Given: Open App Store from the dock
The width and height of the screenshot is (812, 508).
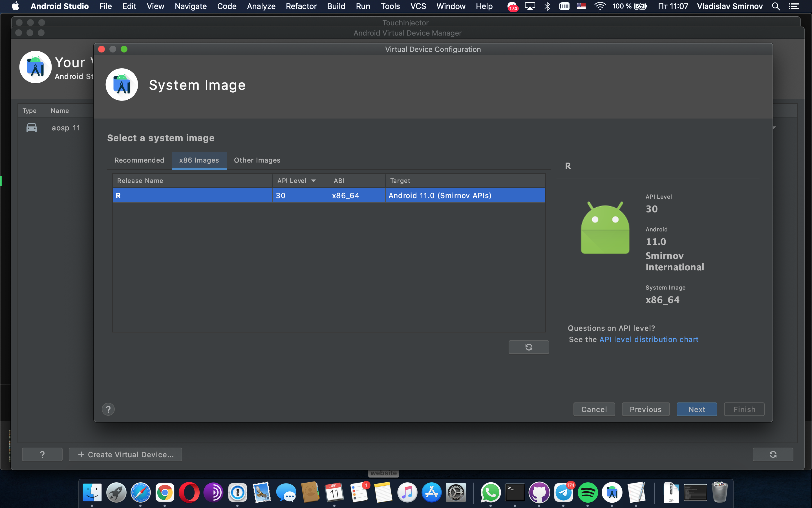Looking at the screenshot, I should coord(431,493).
